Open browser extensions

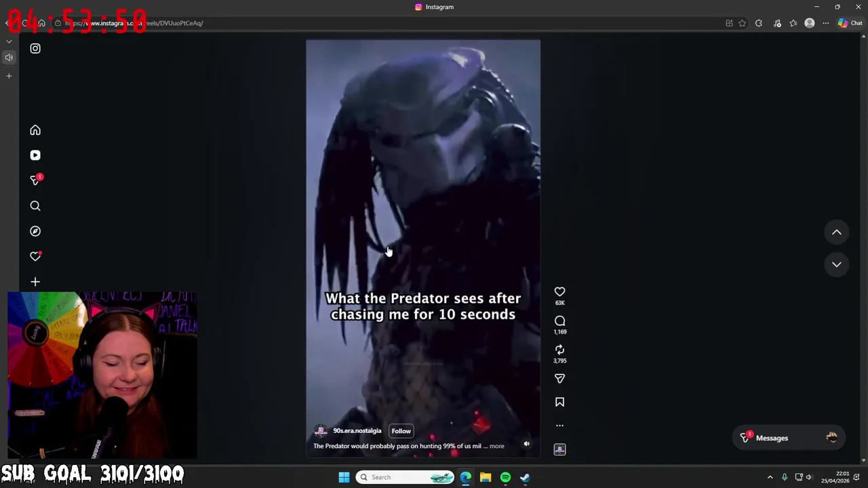click(x=759, y=23)
